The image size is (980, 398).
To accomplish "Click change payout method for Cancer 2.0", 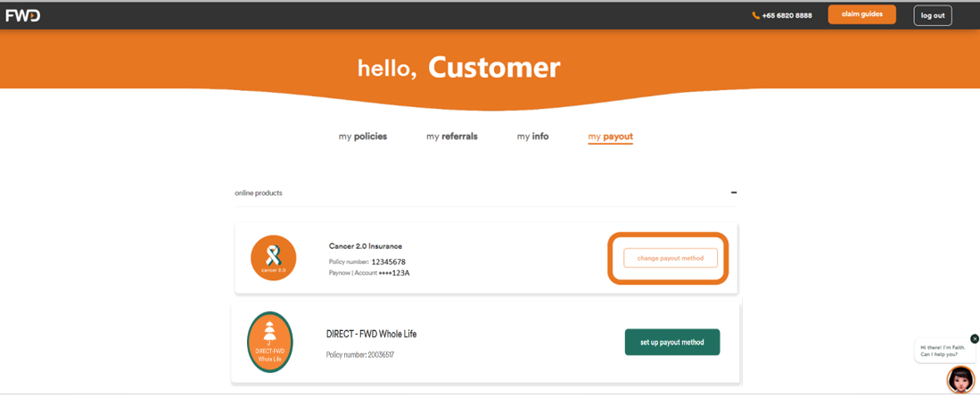I will pos(670,258).
